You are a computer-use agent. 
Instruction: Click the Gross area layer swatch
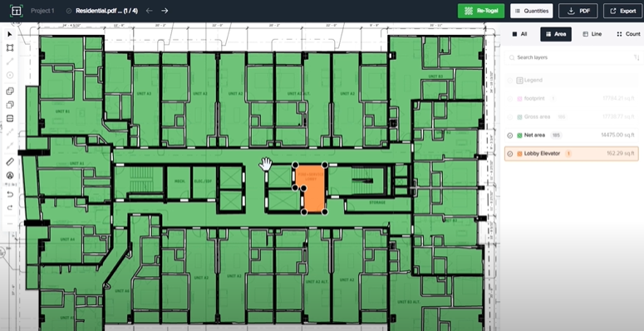coord(519,116)
